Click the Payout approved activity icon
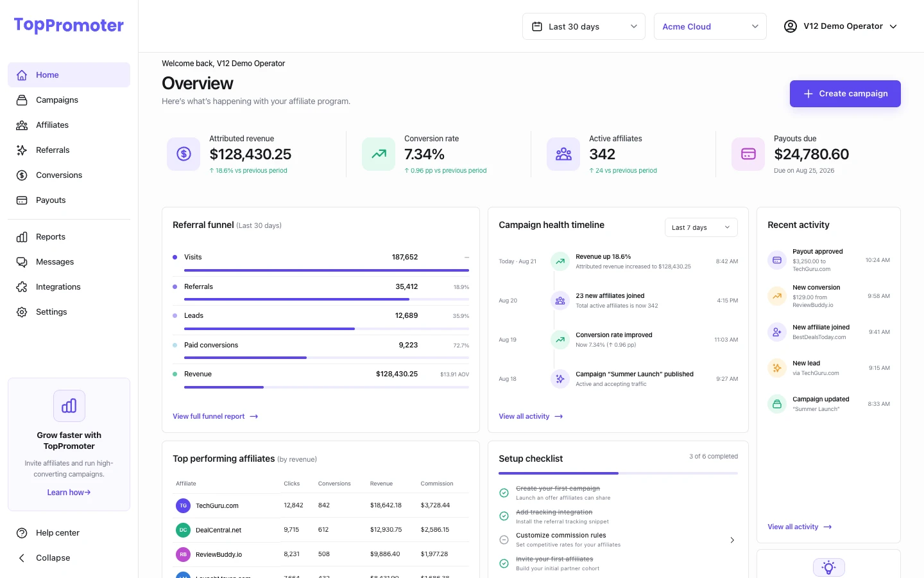The height and width of the screenshot is (578, 924). coord(777,260)
